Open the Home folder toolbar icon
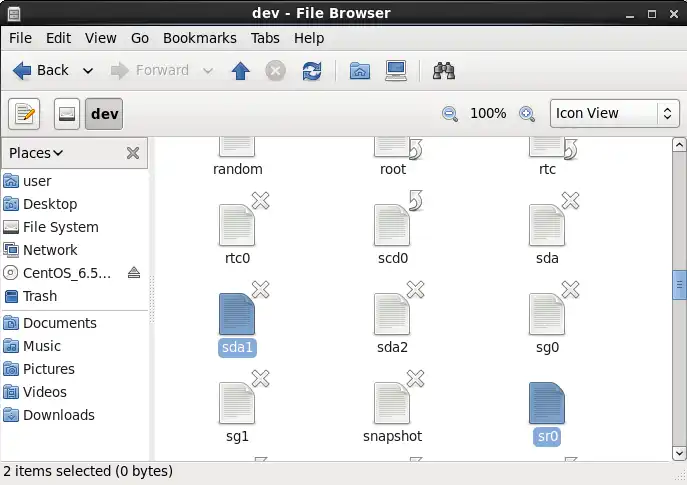This screenshot has width=687, height=485. (360, 71)
